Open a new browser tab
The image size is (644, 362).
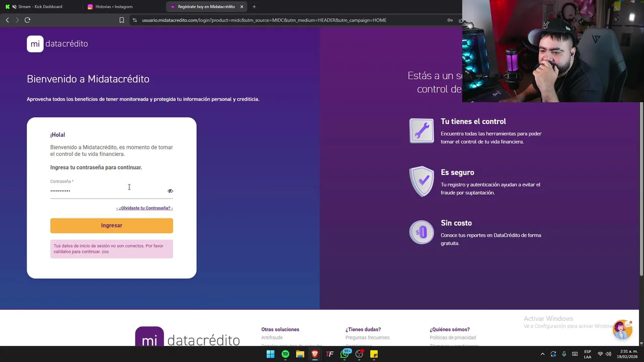point(254,7)
